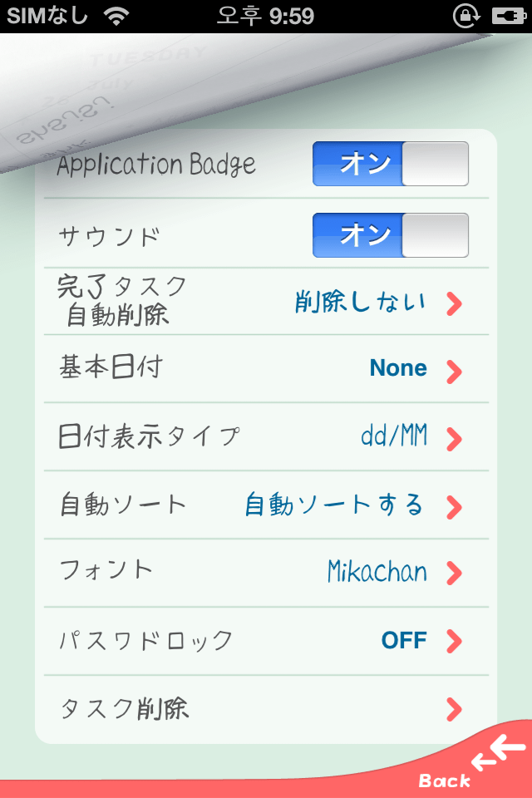This screenshot has height=798, width=532.
Task: Tap the Back text button
Action: (x=445, y=781)
